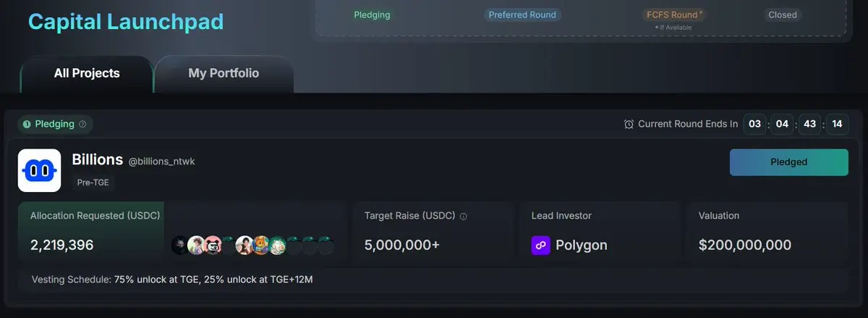Click the dark wolf pledger avatar
868x318 pixels.
point(180,246)
